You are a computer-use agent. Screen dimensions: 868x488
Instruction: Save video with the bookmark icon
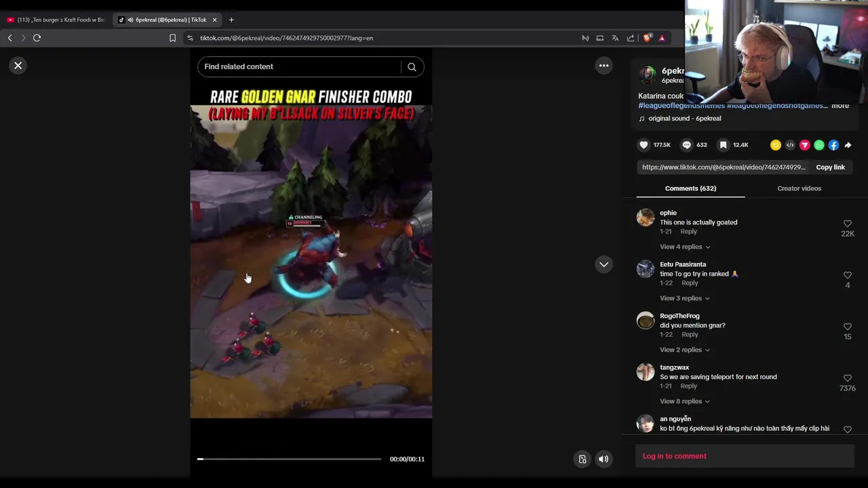pyautogui.click(x=724, y=145)
